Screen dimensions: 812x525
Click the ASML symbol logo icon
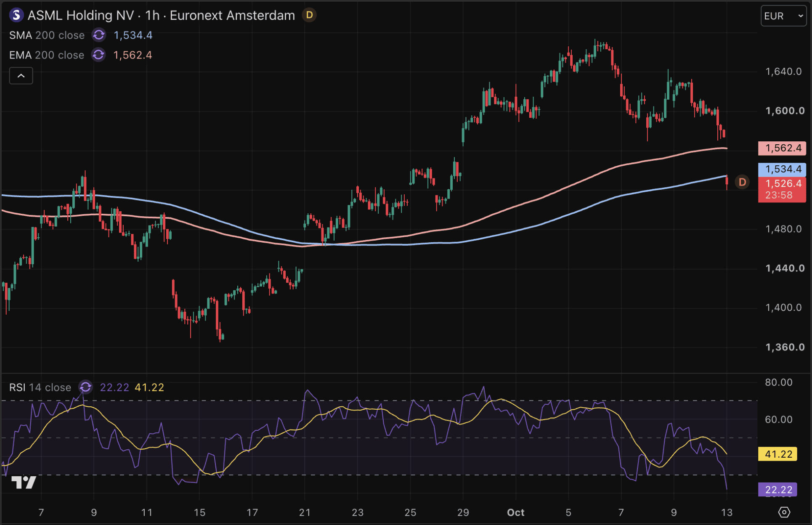(16, 16)
